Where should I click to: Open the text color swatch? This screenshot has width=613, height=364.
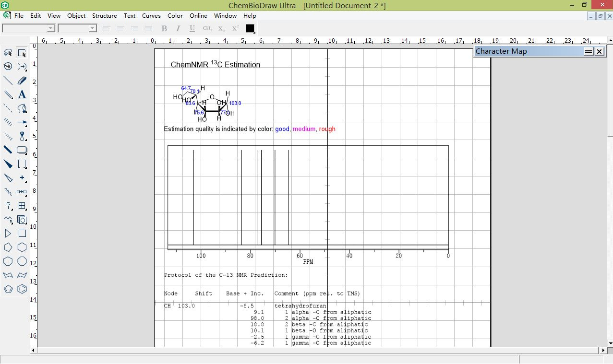click(250, 28)
